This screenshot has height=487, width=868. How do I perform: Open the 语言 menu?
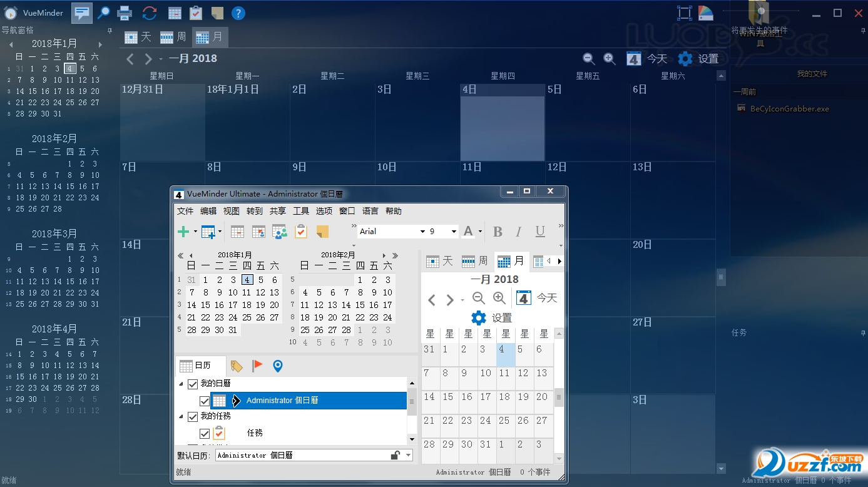pos(370,211)
